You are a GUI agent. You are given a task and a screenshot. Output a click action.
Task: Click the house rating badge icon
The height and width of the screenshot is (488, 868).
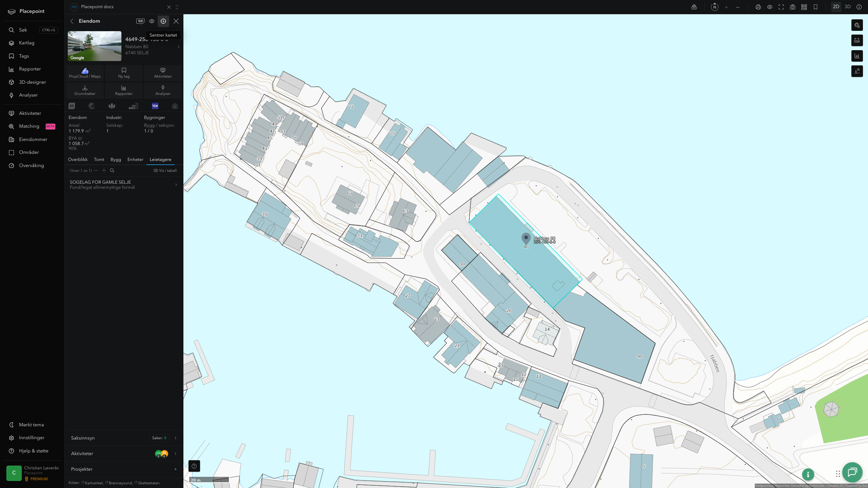tap(175, 106)
